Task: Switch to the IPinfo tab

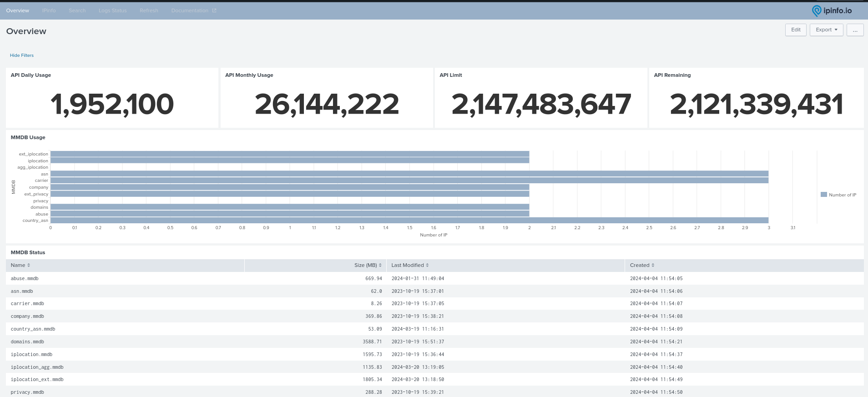Action: pos(49,10)
